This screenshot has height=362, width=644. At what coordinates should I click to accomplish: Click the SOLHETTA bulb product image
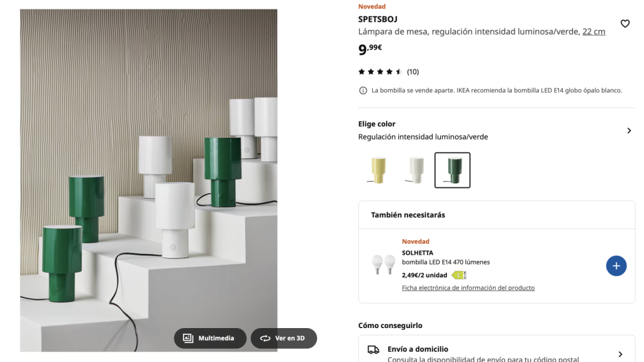pos(383,265)
